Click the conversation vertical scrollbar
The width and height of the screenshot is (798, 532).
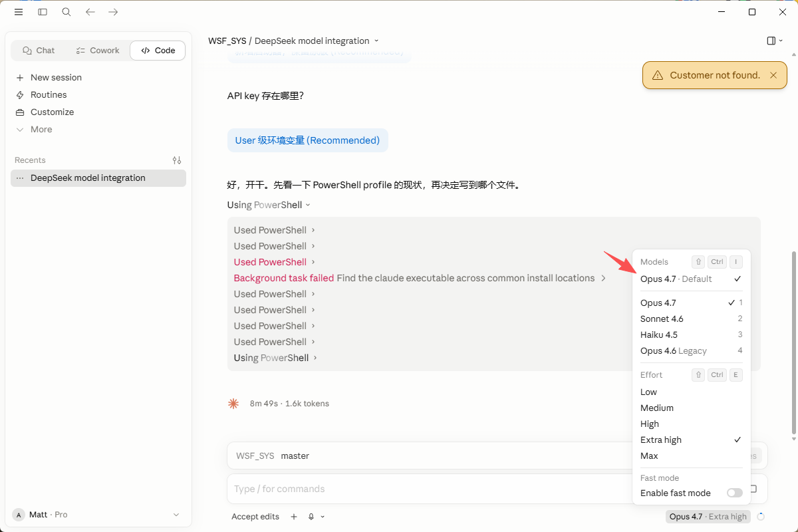pyautogui.click(x=793, y=342)
